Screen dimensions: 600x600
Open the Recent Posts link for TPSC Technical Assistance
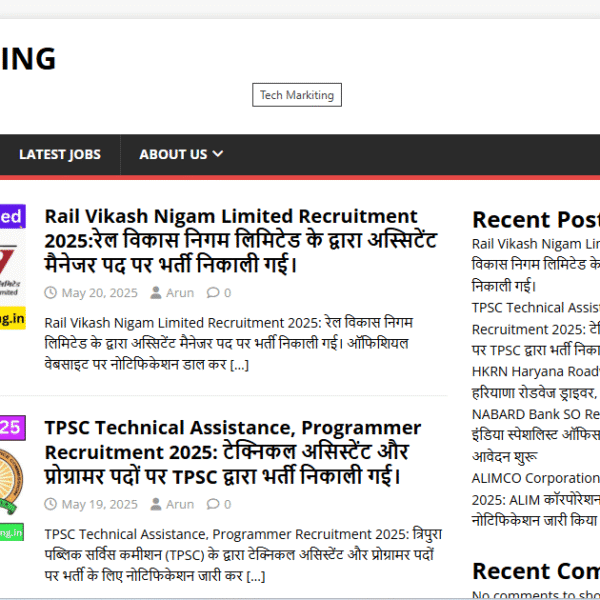click(536, 329)
